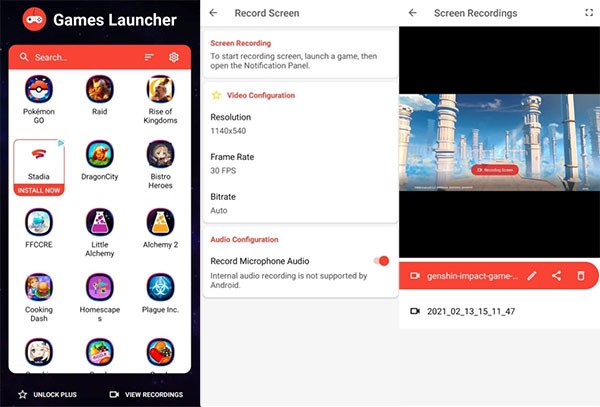Click the settings gear in search bar

tap(174, 57)
